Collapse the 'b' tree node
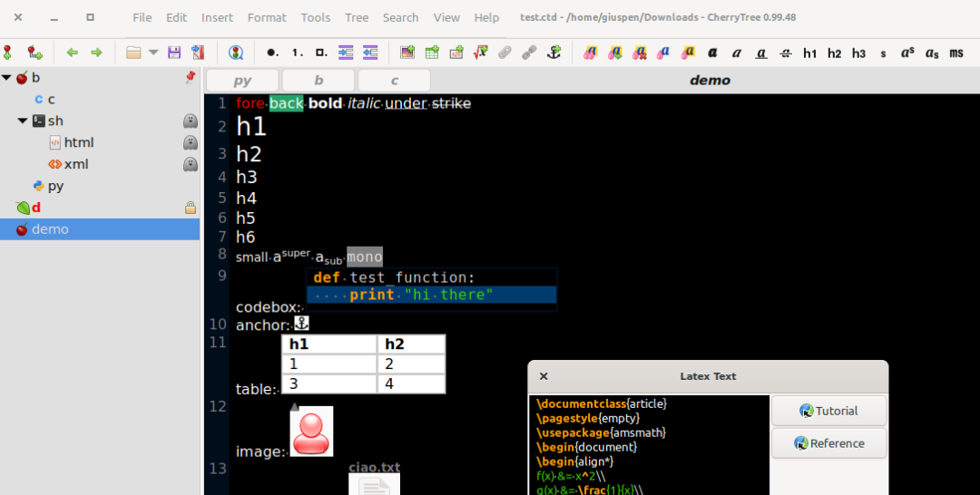Screen dimensions: 980x495 point(7,78)
